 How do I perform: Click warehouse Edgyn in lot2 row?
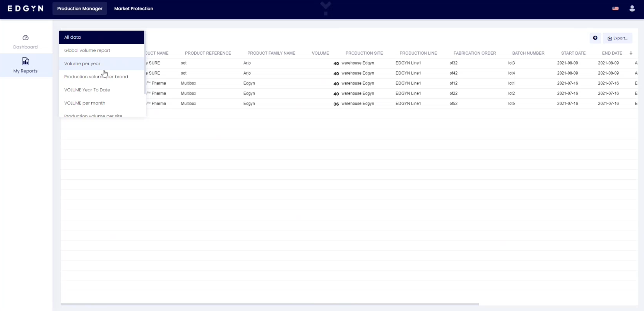coord(358,93)
